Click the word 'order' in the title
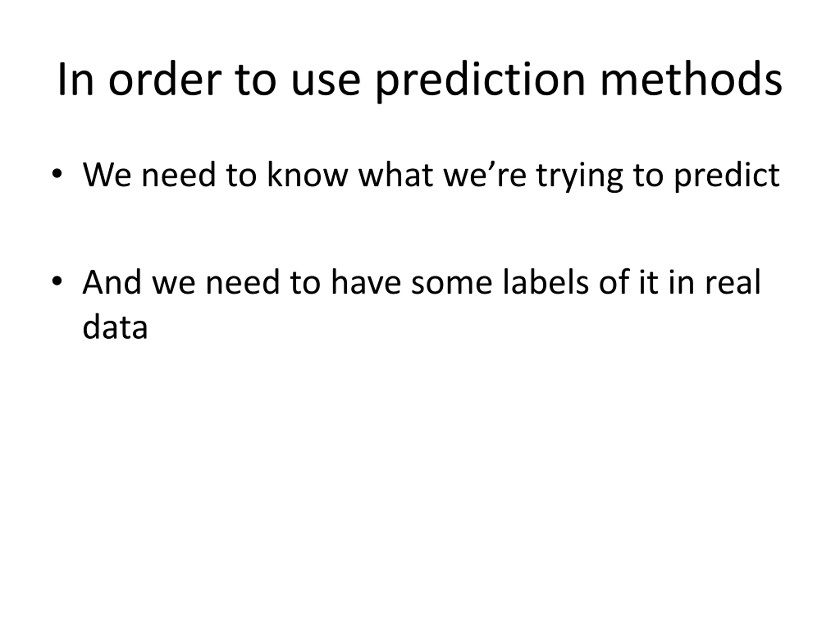 pyautogui.click(x=165, y=79)
